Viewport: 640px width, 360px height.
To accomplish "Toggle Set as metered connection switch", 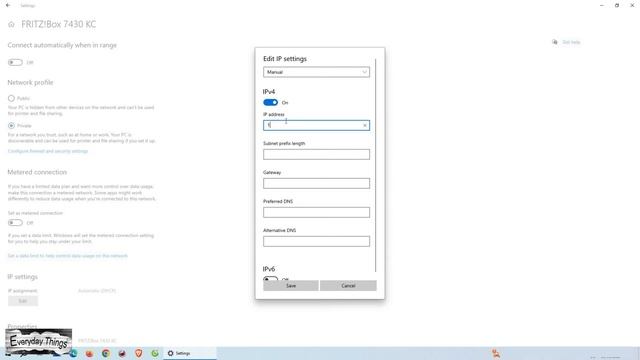I will tap(15, 223).
